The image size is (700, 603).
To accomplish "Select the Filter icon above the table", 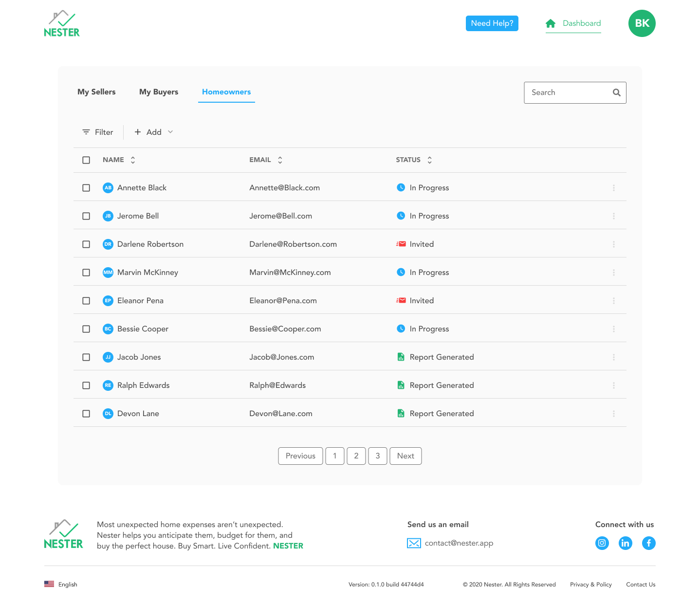I will 86,132.
